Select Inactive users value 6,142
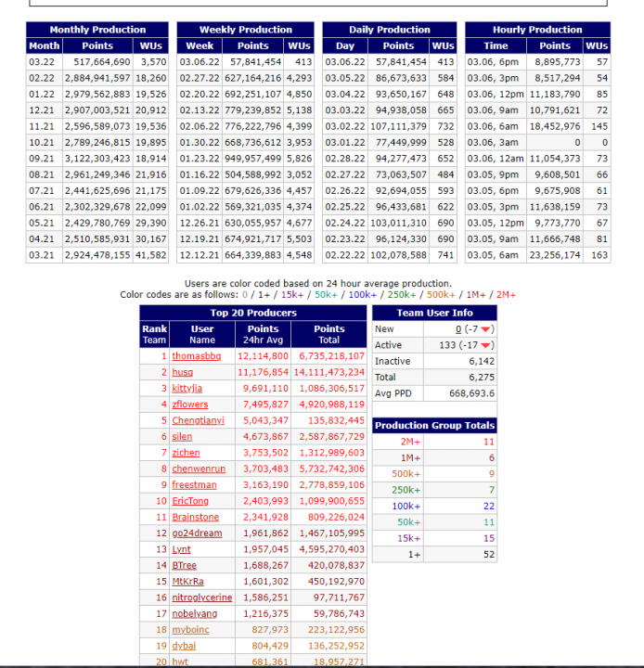 coord(482,362)
